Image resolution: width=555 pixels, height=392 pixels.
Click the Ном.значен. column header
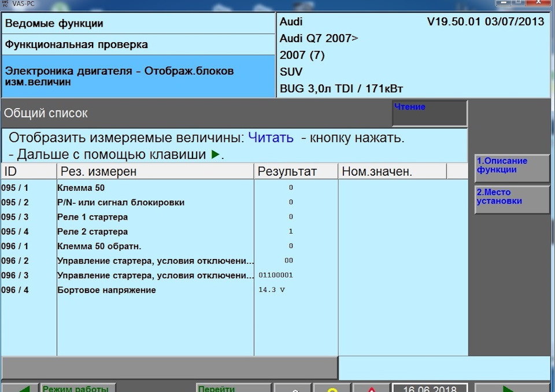[x=393, y=171]
